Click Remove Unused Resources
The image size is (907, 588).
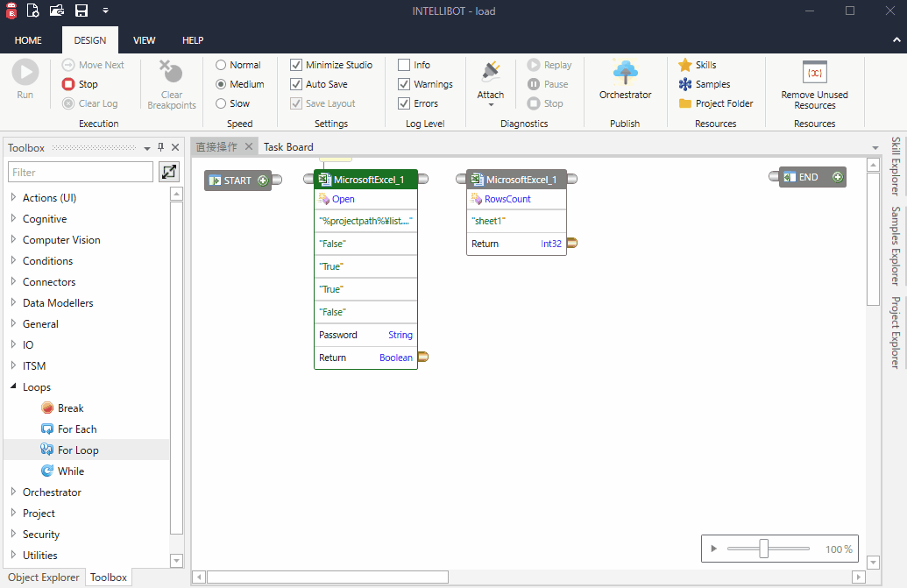[x=813, y=83]
